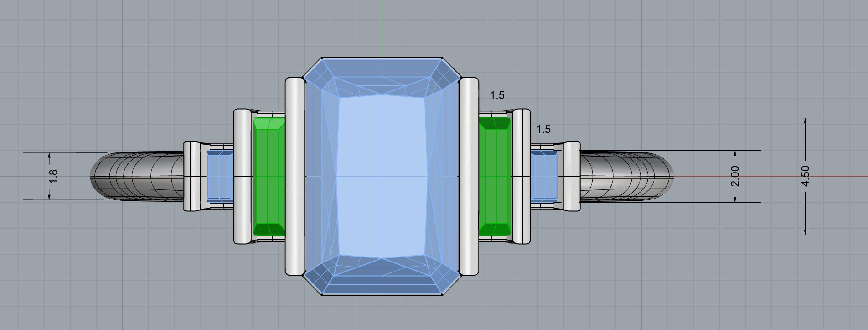
Task: Click the right green baguette stone
Action: (x=495, y=176)
